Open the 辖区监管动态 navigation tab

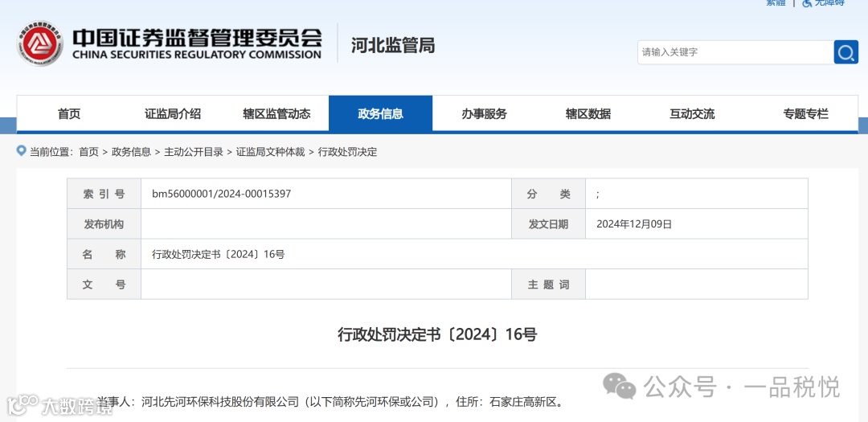click(276, 114)
